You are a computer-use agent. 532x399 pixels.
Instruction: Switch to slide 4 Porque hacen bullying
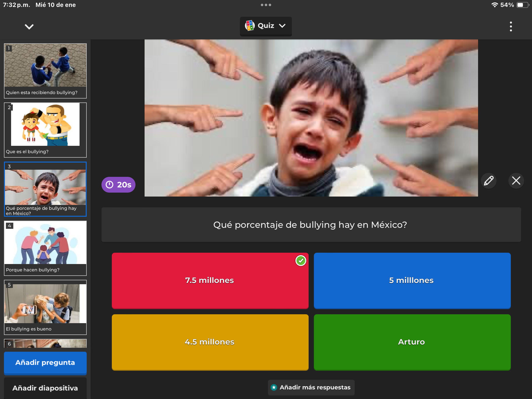coord(45,248)
